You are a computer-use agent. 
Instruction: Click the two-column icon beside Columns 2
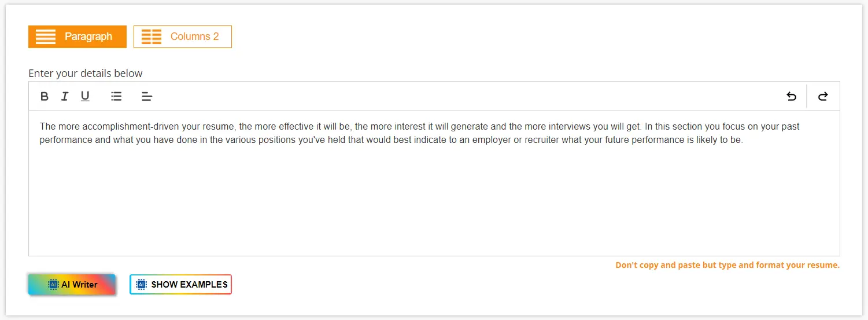(152, 36)
